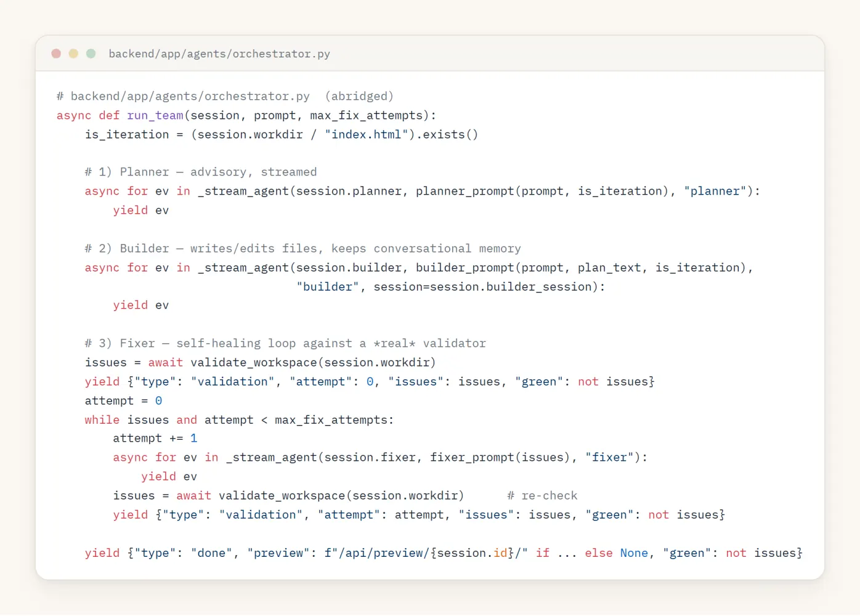Click the f"/api/preview/{session.id}/" string
This screenshot has height=616, width=860.
(x=426, y=553)
